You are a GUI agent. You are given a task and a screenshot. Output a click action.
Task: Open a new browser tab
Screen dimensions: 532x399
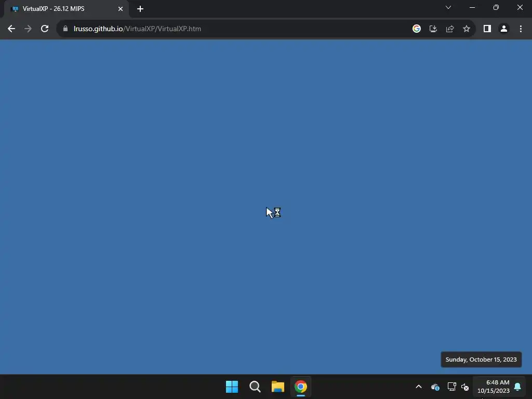click(x=140, y=9)
